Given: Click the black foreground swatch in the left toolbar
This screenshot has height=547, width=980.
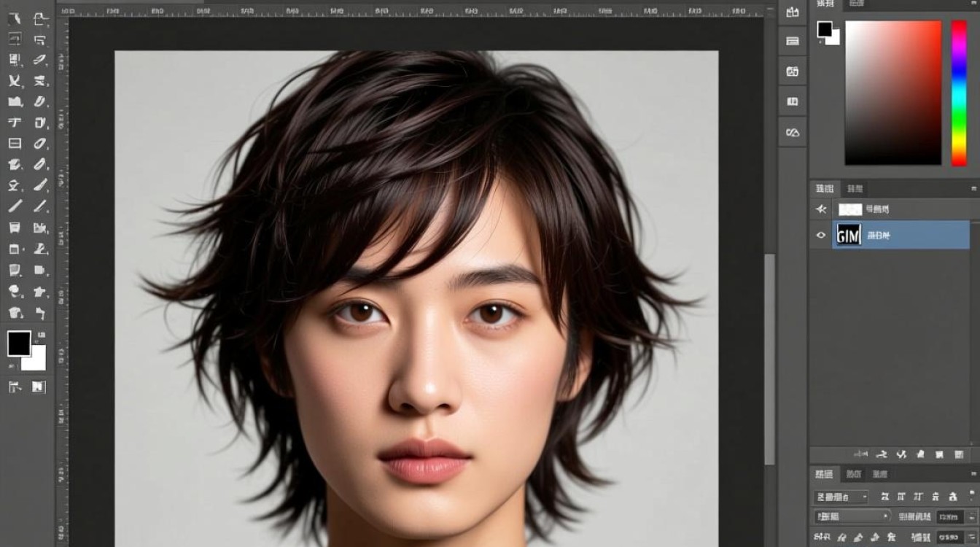Looking at the screenshot, I should 19,344.
